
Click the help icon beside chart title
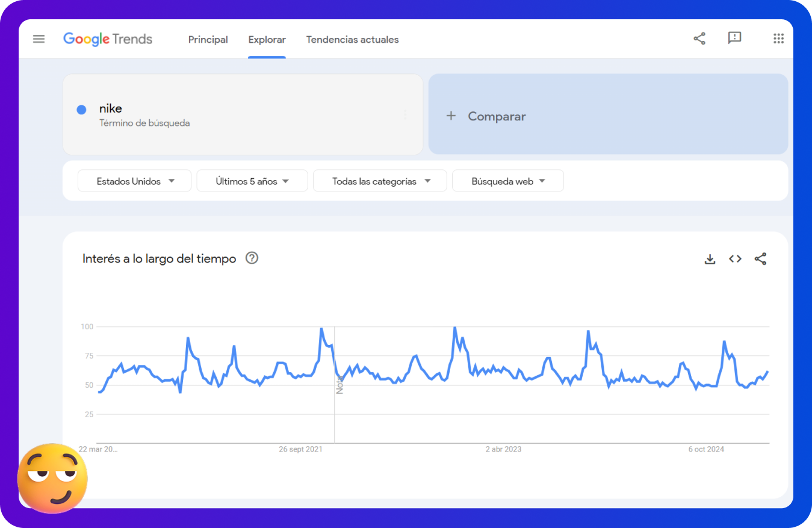pos(252,258)
